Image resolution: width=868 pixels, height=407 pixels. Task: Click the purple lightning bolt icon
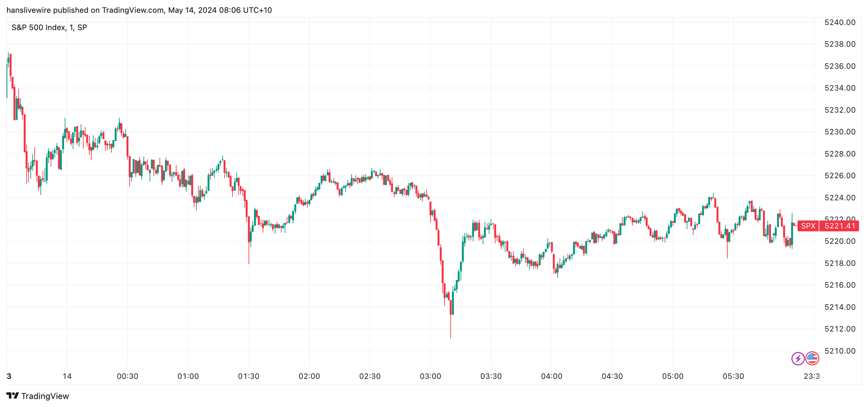pyautogui.click(x=798, y=358)
